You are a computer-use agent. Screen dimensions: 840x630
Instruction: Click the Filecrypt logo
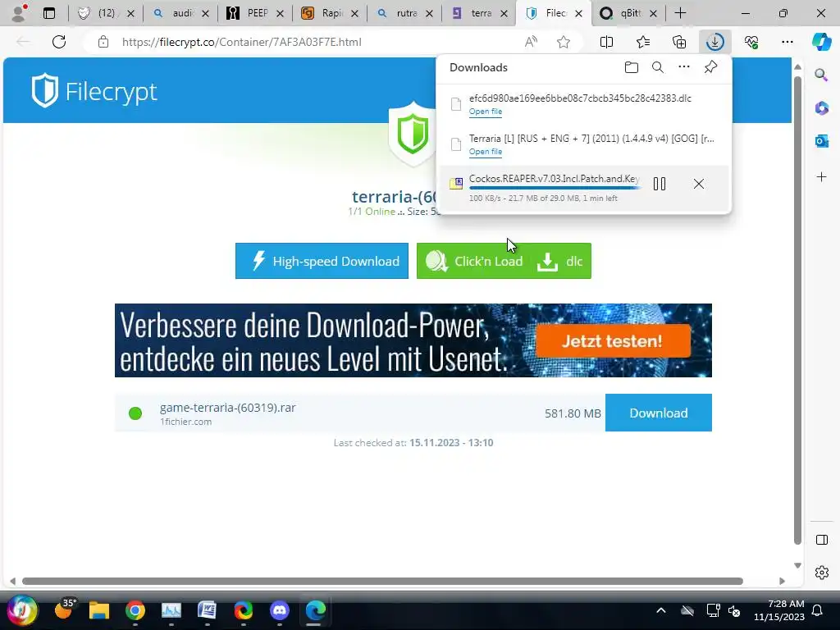pyautogui.click(x=94, y=91)
